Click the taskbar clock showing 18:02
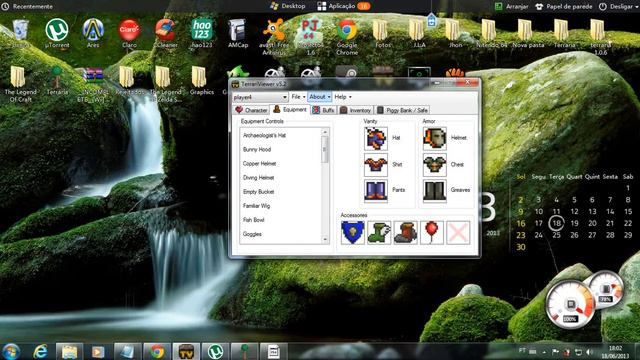Viewport: 640px width, 360px height. coord(616,352)
